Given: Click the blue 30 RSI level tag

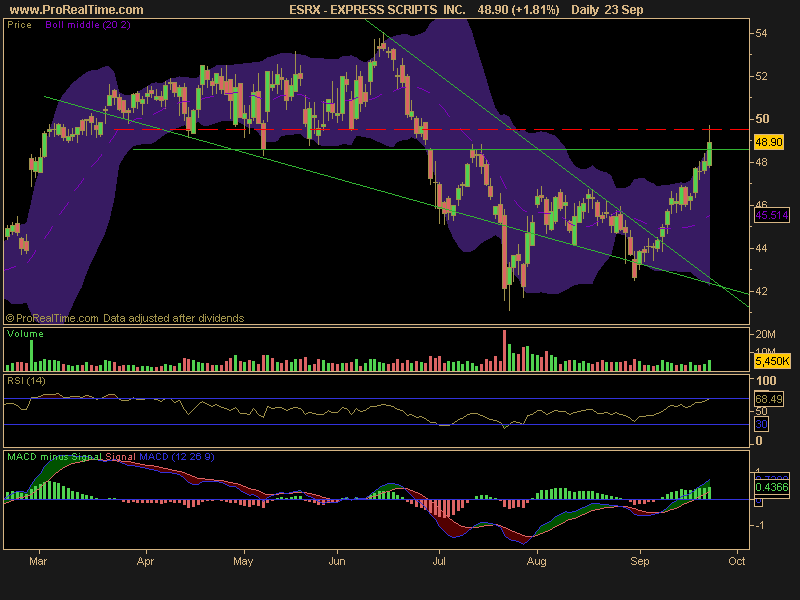Looking at the screenshot, I should click(x=761, y=424).
